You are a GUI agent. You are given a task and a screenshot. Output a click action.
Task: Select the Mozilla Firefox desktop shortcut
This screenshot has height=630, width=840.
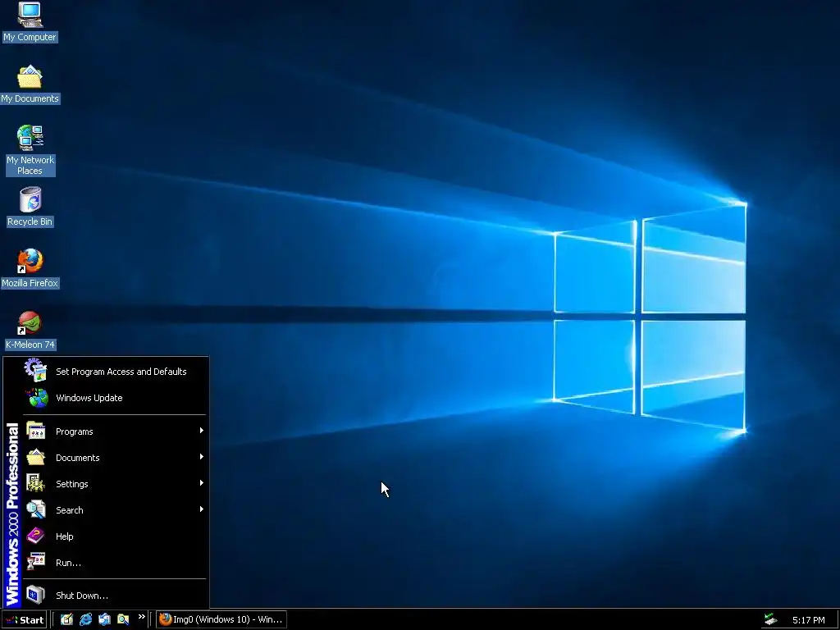pos(30,268)
